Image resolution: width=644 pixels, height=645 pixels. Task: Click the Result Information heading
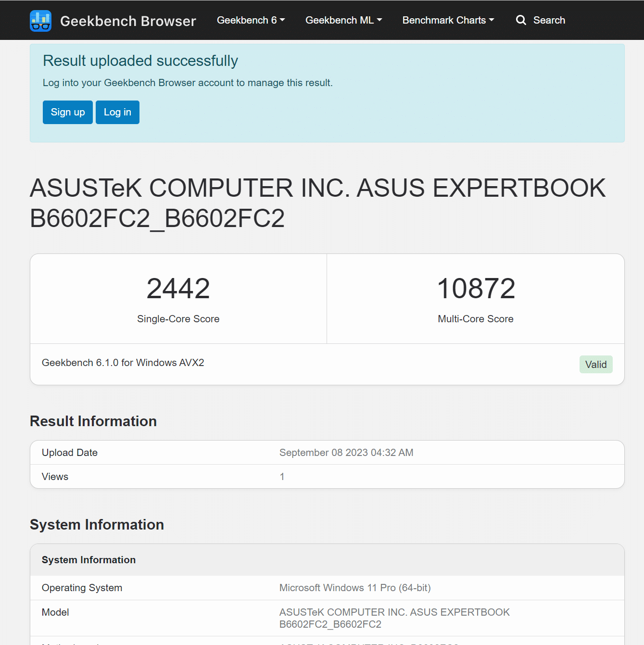pos(93,421)
